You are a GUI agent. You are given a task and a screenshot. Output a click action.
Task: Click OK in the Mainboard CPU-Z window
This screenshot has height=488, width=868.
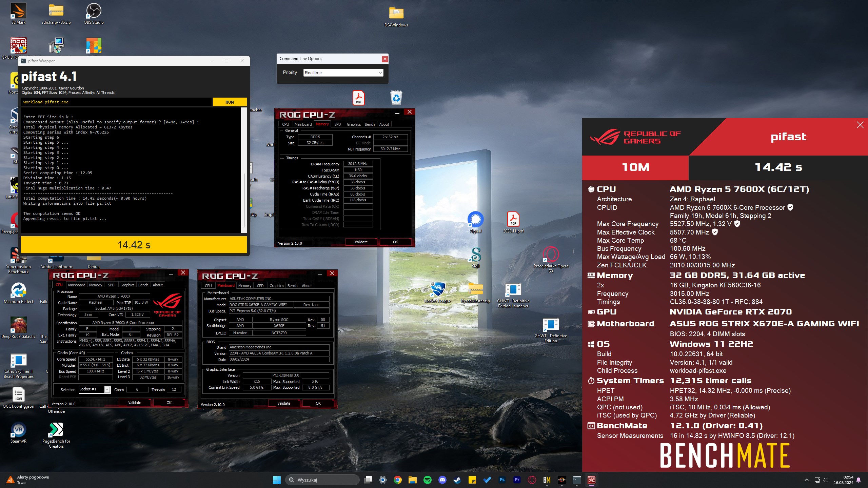click(x=318, y=403)
